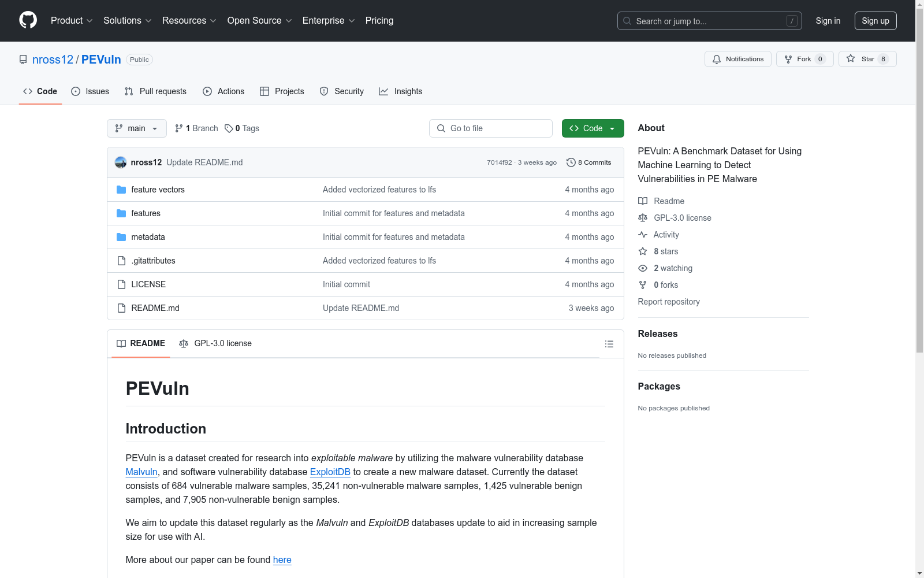The image size is (924, 578).
Task: Select the README tab
Action: [141, 343]
